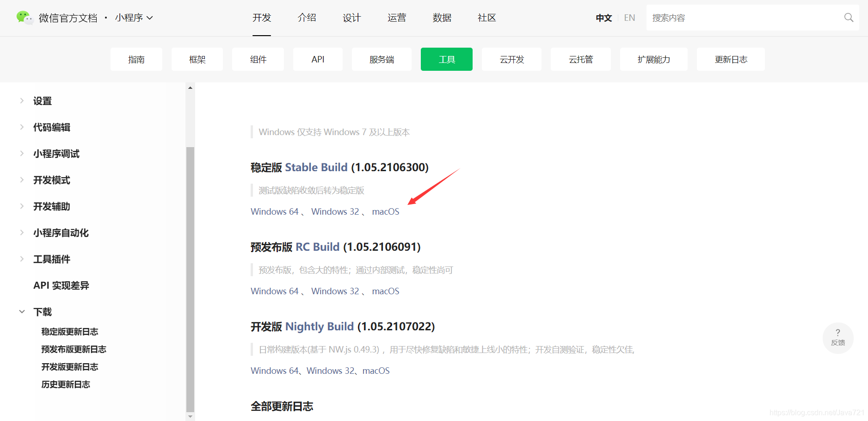The height and width of the screenshot is (421, 868).
Task: Open the 介绍 top navigation tab
Action: pos(307,18)
